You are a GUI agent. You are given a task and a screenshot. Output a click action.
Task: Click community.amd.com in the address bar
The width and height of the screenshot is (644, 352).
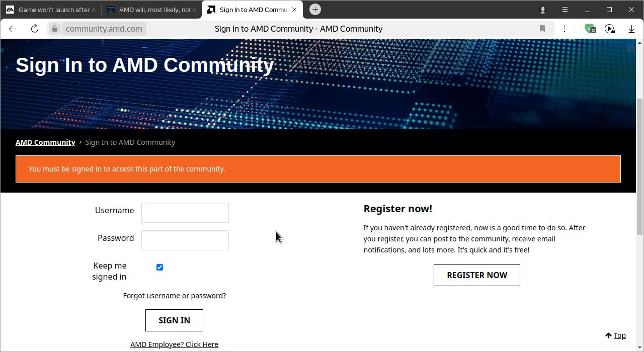click(104, 29)
